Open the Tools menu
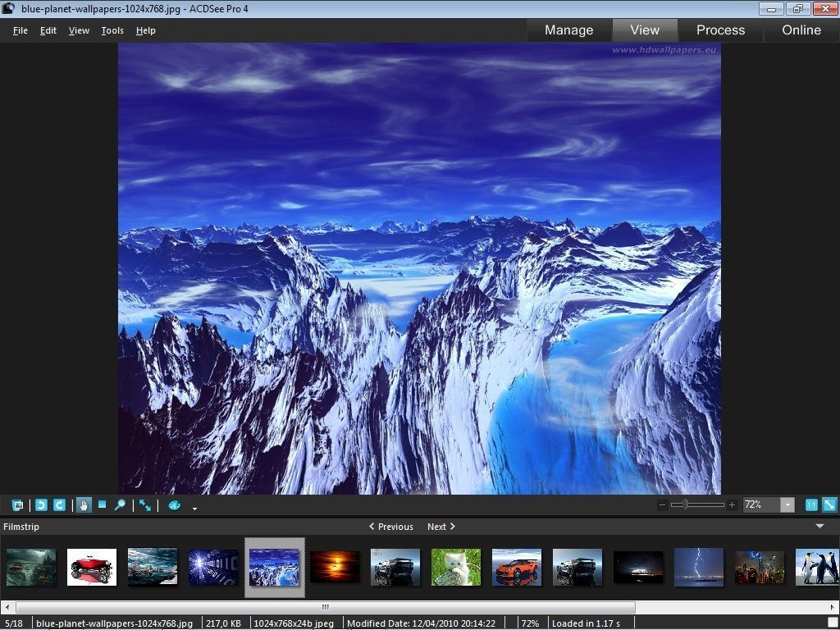 112,30
